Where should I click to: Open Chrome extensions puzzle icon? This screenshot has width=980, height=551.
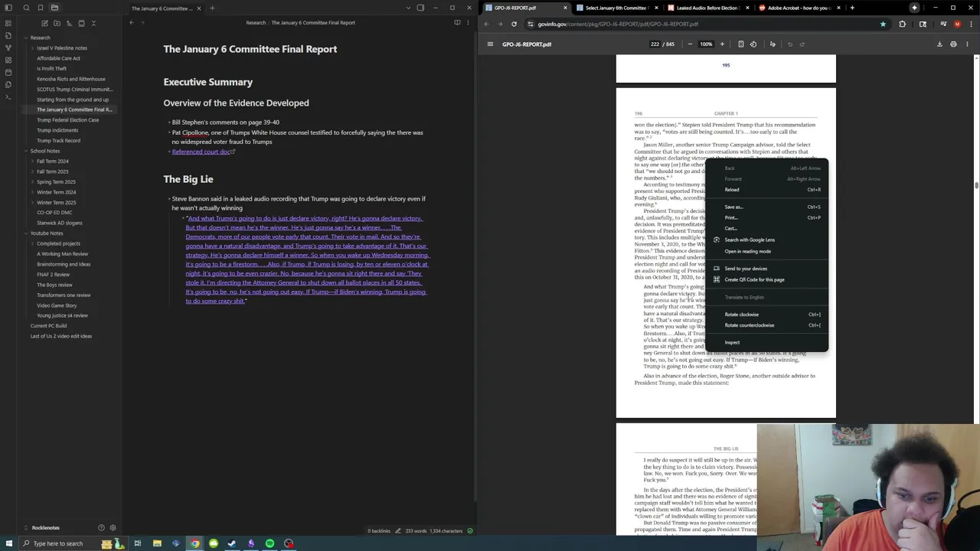coord(902,24)
